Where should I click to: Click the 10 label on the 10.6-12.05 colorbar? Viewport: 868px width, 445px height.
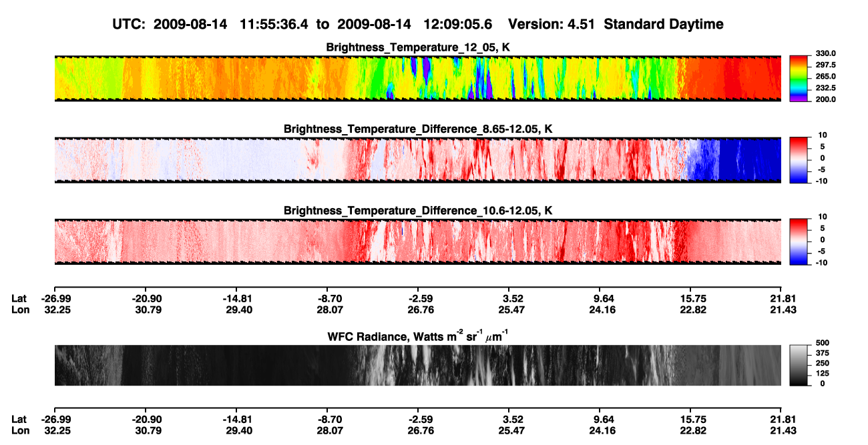[x=822, y=216]
